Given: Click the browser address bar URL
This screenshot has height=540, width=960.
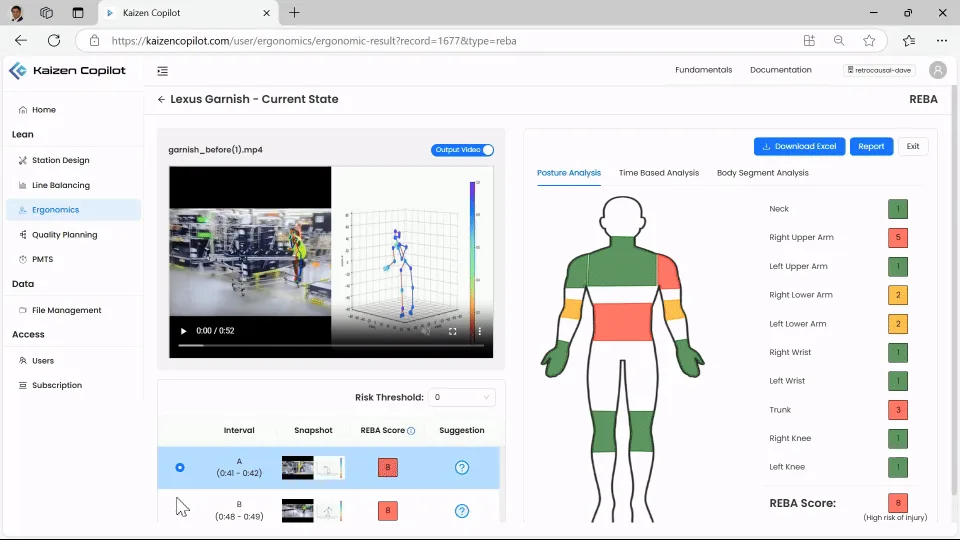Looking at the screenshot, I should (x=313, y=41).
